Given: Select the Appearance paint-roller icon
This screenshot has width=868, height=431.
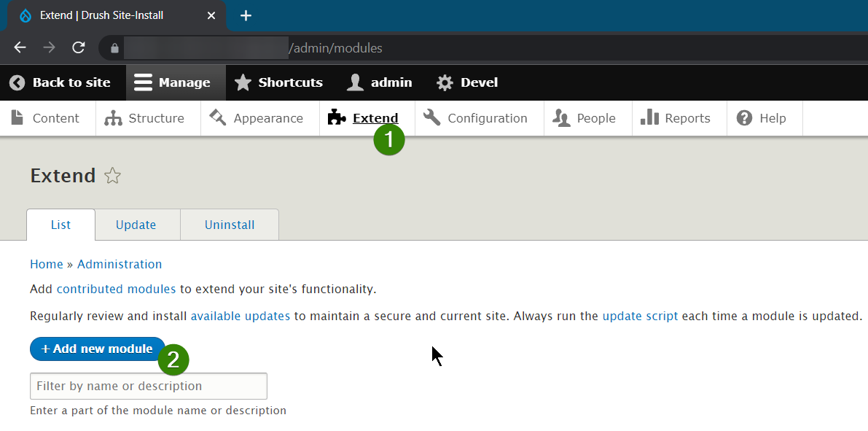Looking at the screenshot, I should click(216, 117).
